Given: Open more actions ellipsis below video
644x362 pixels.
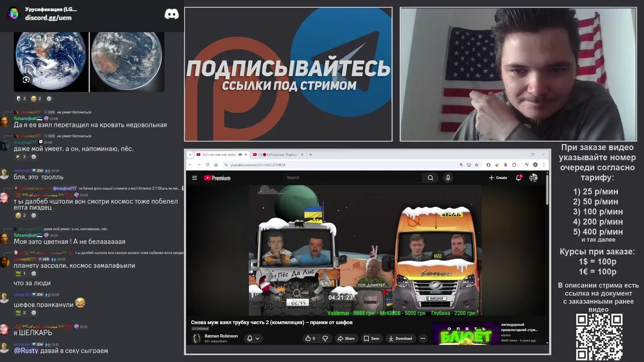Looking at the screenshot, I should tap(423, 338).
